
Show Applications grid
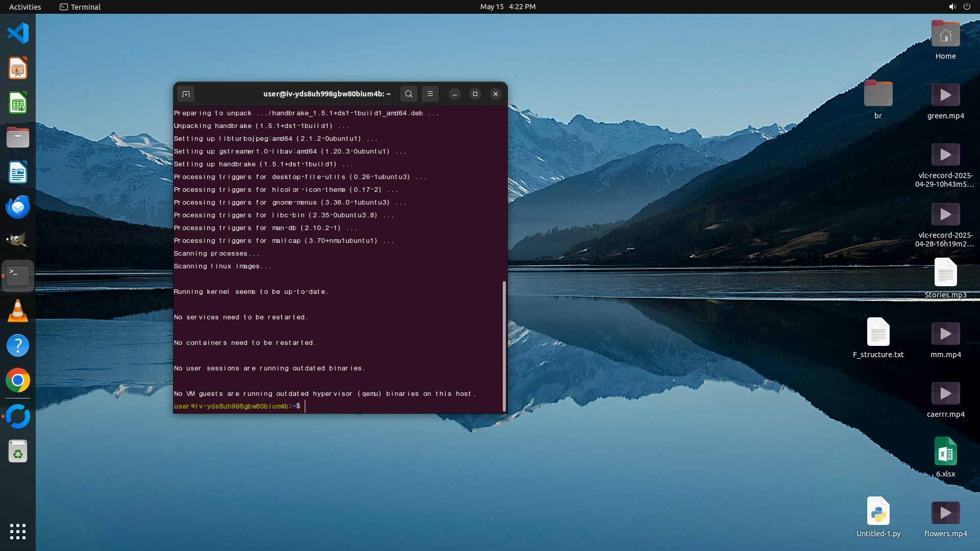(x=18, y=532)
